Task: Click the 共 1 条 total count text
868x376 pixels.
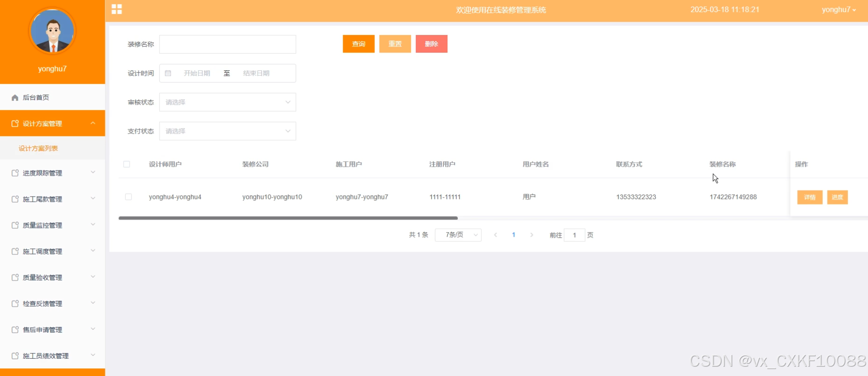Action: (418, 235)
